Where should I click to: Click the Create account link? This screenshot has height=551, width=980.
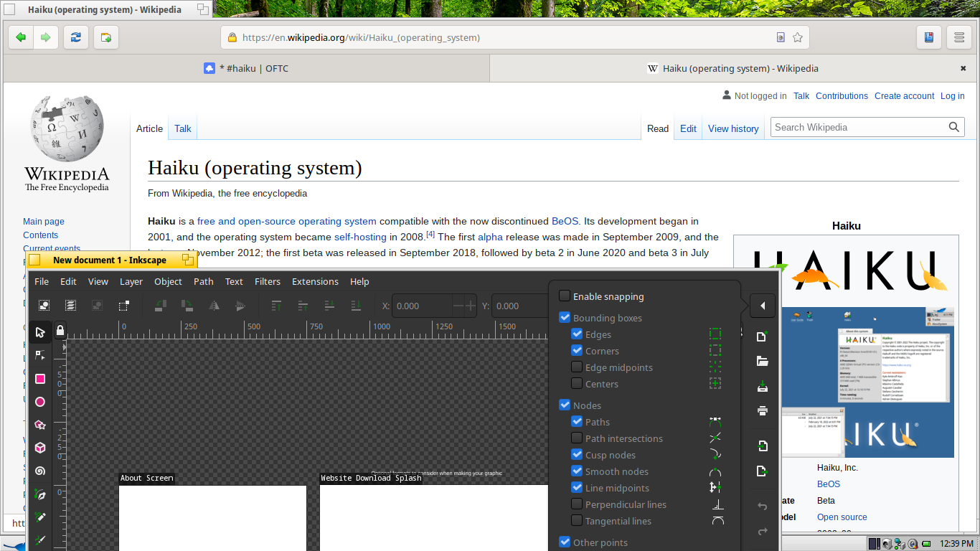tap(904, 96)
